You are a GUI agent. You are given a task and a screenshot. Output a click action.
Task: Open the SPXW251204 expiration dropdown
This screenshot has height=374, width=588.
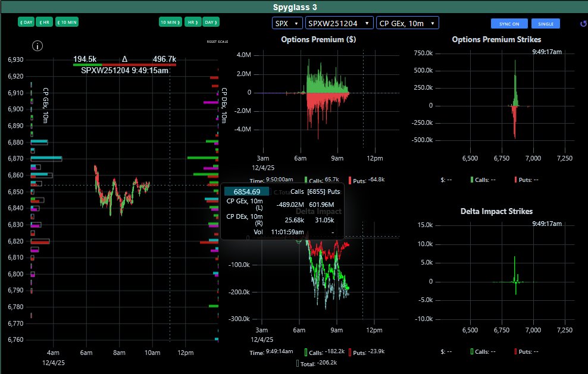[x=339, y=23]
